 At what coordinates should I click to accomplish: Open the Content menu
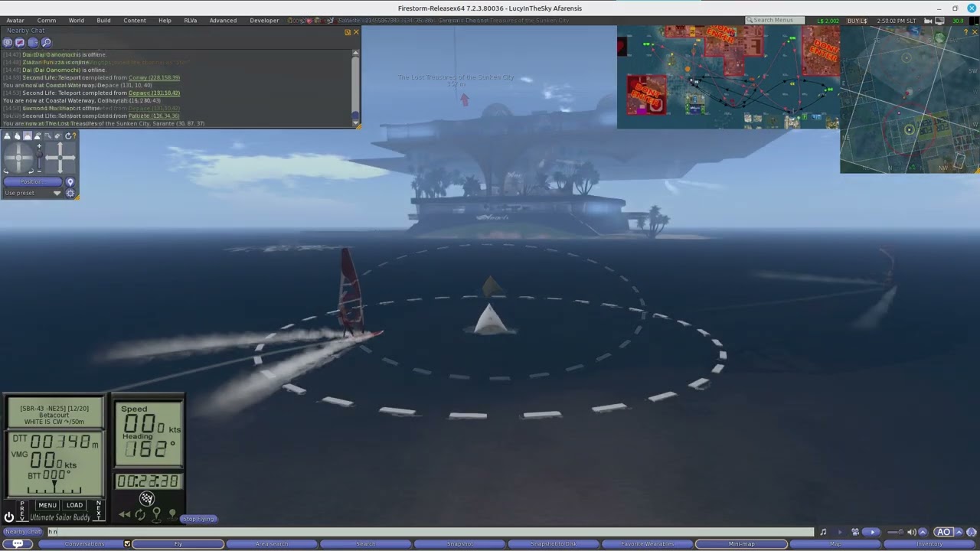[x=135, y=21]
